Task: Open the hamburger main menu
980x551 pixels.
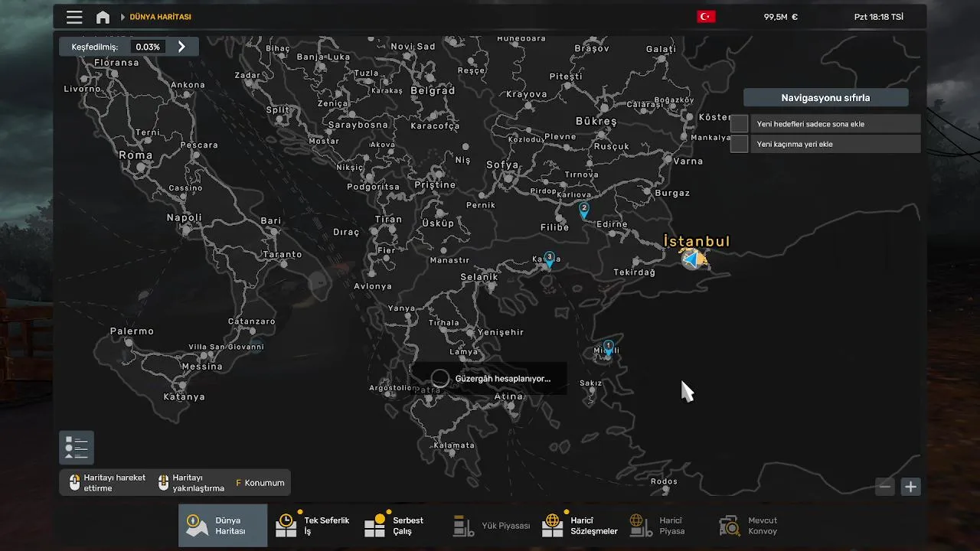Action: [x=74, y=17]
